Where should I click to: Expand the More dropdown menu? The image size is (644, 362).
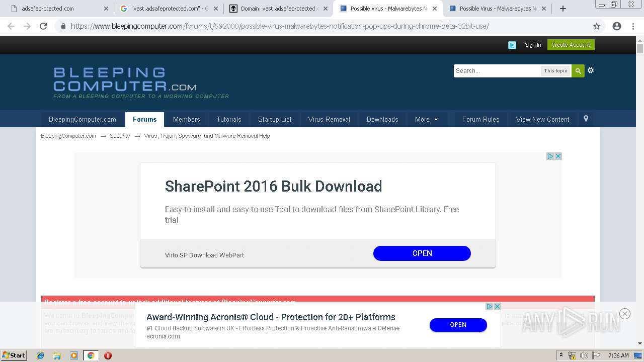pyautogui.click(x=426, y=119)
